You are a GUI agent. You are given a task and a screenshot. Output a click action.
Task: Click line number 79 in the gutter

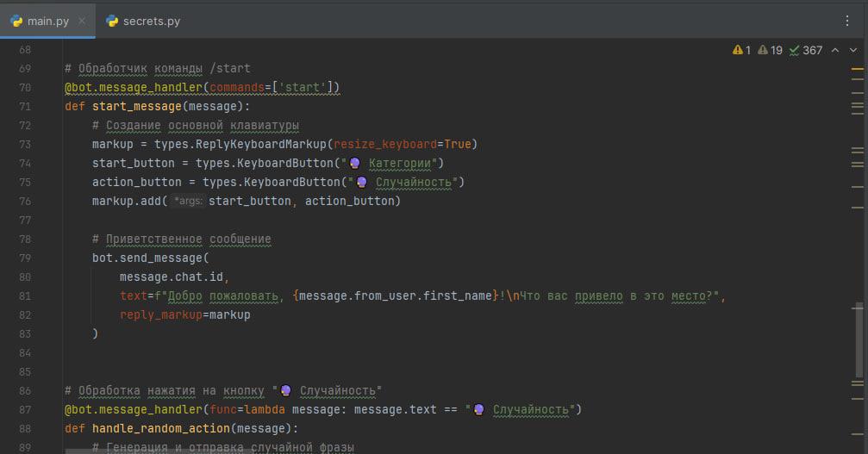pyautogui.click(x=24, y=258)
